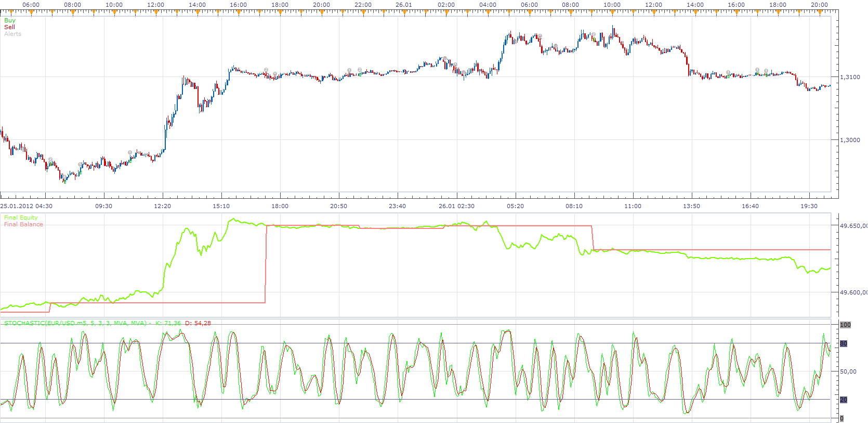This screenshot has width=868, height=423.
Task: Click the 05:20 bottom axis time label
Action: click(x=515, y=206)
